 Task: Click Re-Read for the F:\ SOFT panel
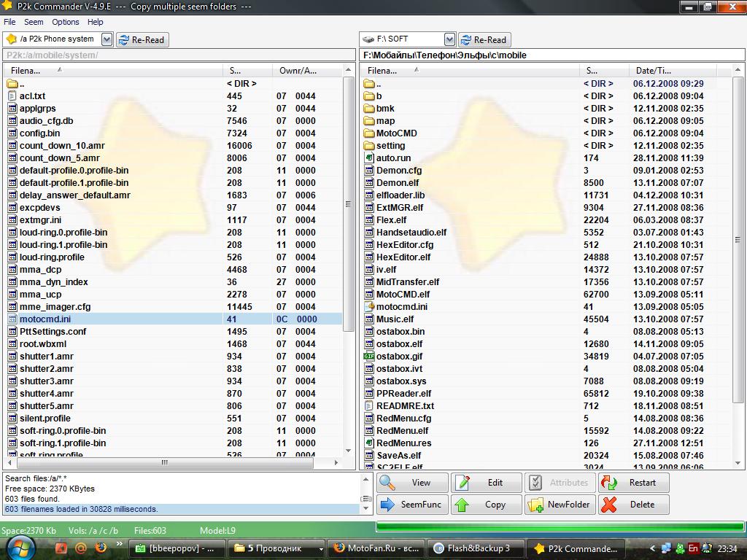[484, 40]
